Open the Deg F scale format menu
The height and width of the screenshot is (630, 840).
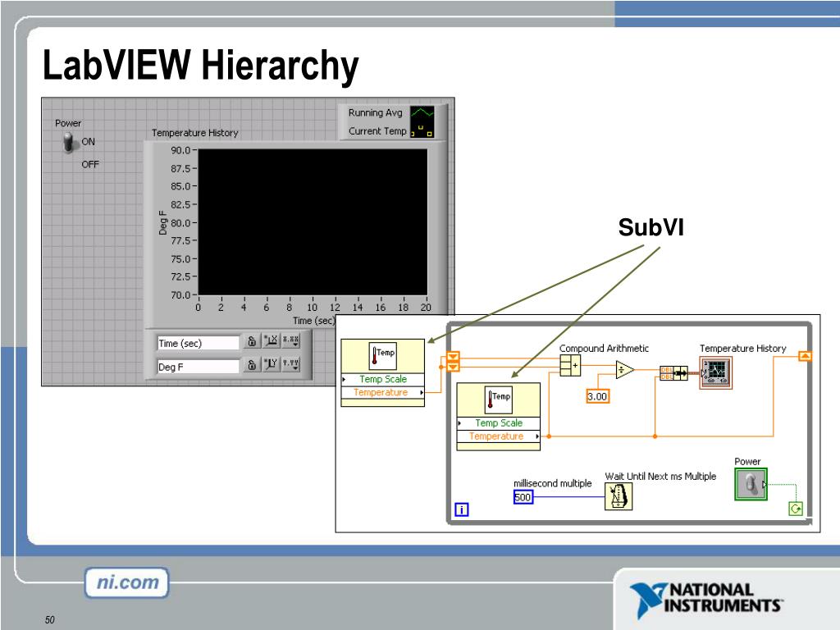291,364
